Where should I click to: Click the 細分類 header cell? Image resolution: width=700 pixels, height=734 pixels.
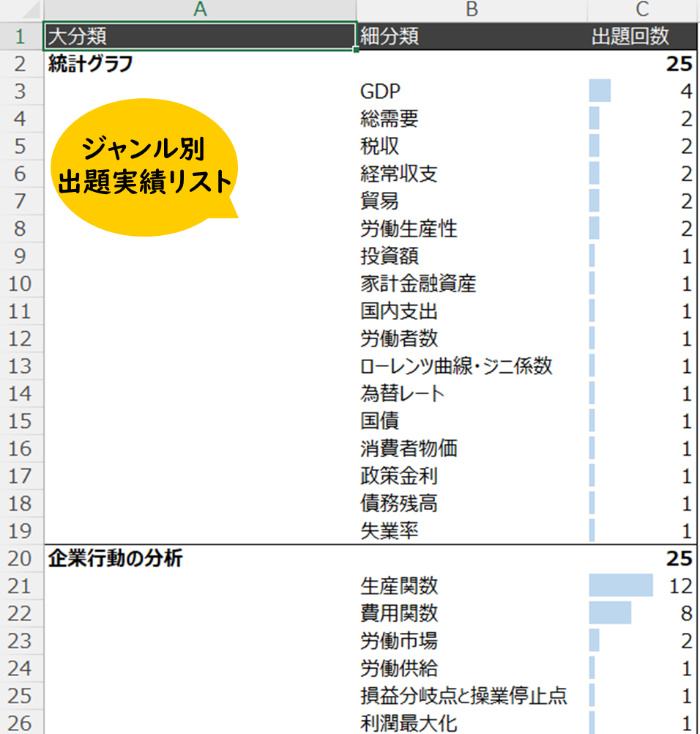pyautogui.click(x=472, y=34)
